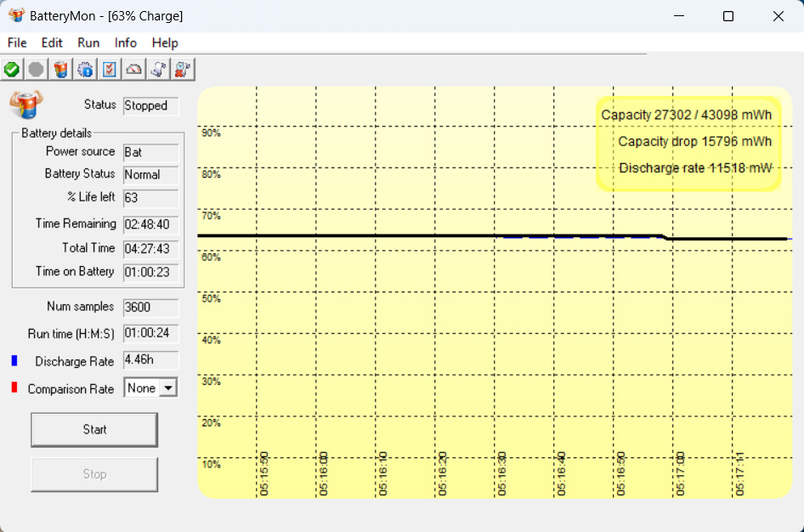Open the Help menu
The image size is (804, 532).
[165, 42]
